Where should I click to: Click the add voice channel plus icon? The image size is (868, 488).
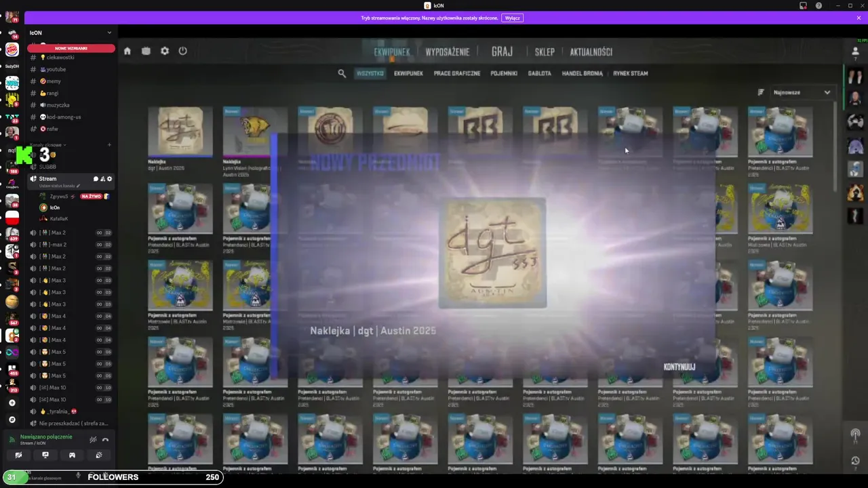(x=109, y=145)
